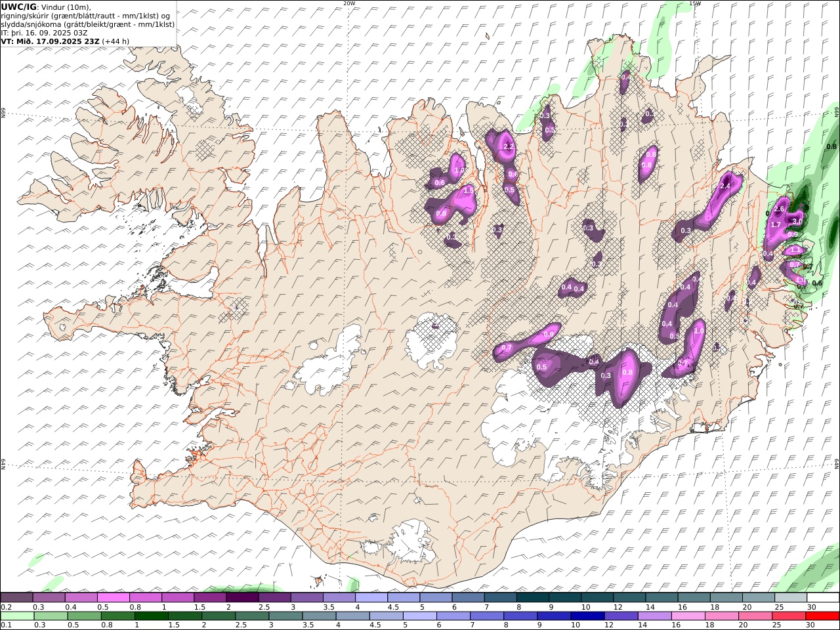
Task: Click the 0.1 label on the rain scale
Action: pos(5,625)
